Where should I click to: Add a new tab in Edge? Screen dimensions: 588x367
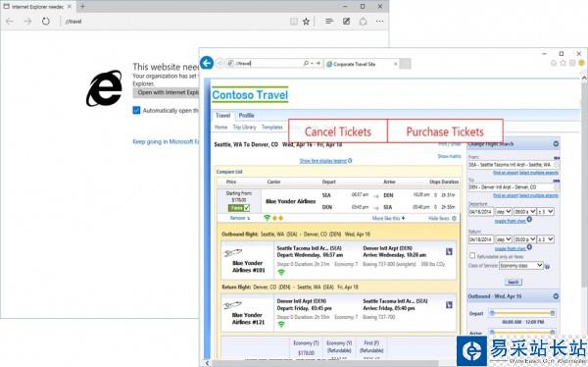(x=82, y=7)
